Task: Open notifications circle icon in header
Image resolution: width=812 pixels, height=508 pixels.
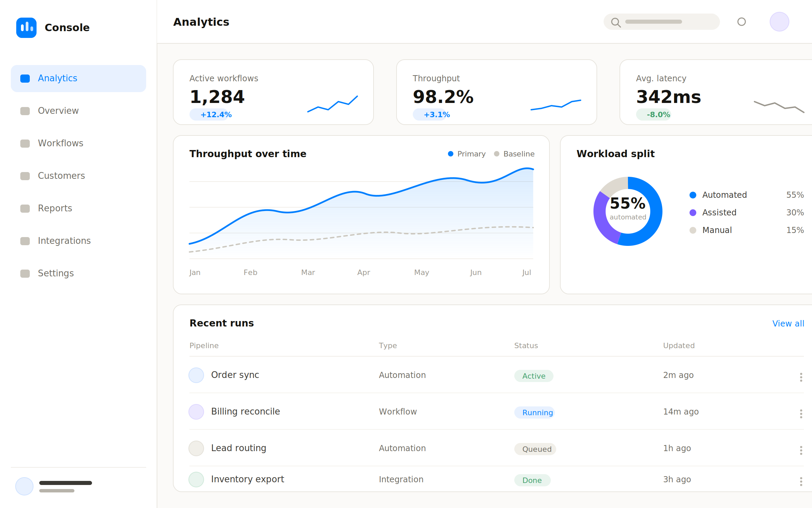Action: [742, 22]
